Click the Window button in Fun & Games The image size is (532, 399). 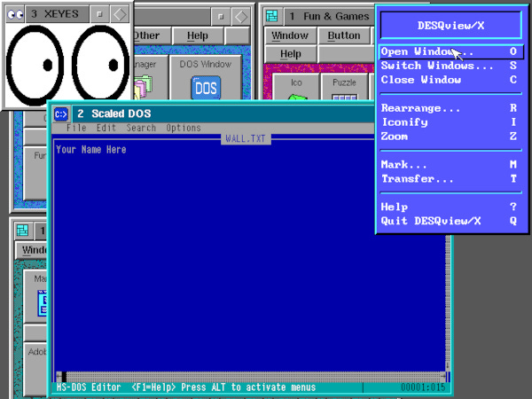pos(290,35)
